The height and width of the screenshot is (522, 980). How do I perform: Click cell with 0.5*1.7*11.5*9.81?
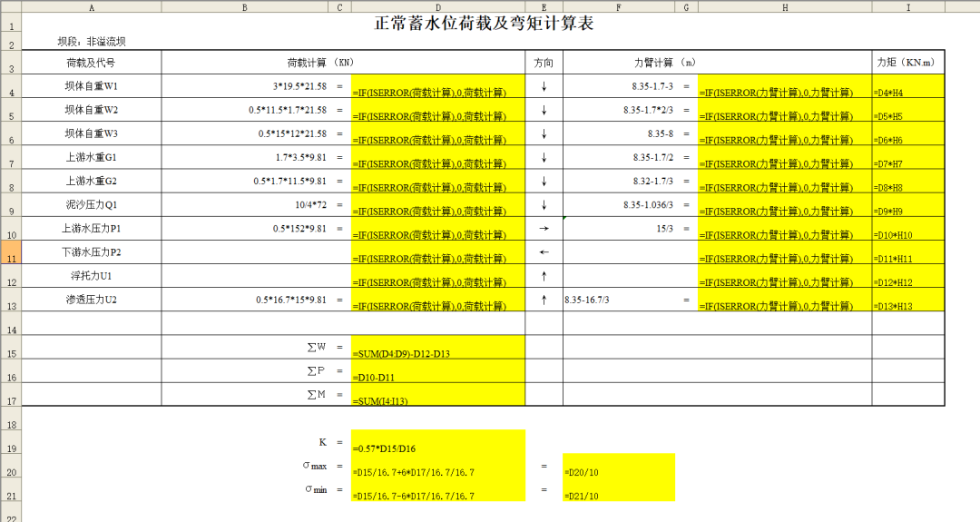[x=244, y=181]
